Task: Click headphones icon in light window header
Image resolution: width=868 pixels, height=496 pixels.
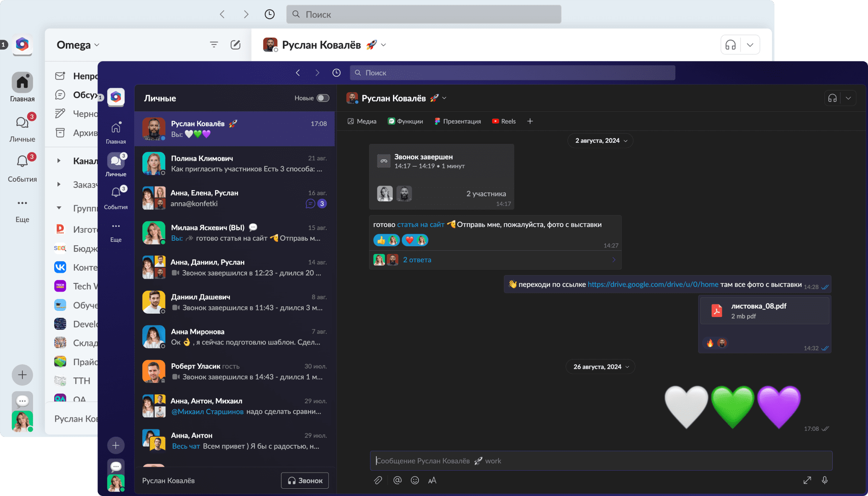Action: tap(731, 45)
